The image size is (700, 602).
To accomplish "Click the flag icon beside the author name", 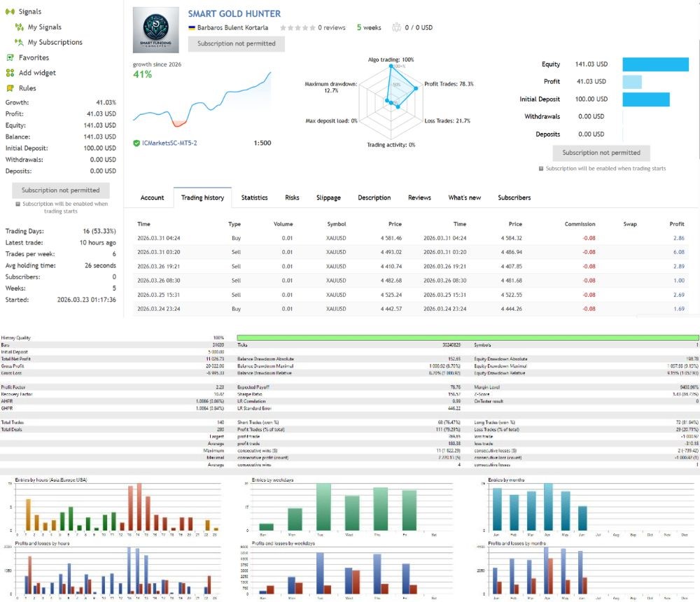I will point(192,28).
